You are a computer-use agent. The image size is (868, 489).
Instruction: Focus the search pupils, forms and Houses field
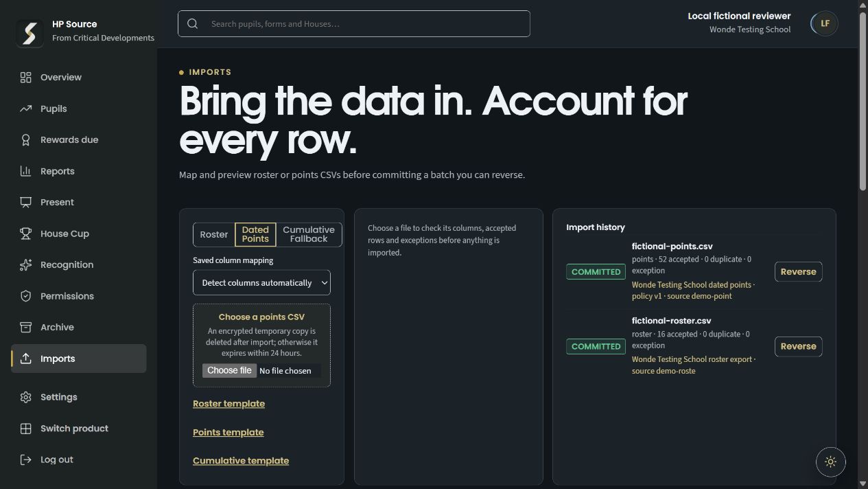354,23
